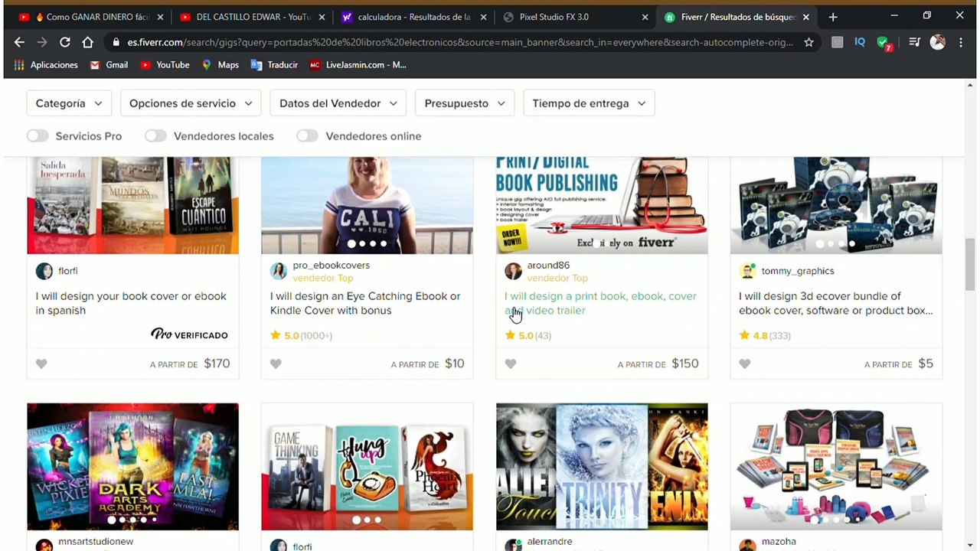
Task: Open the Presupuesto budget dropdown
Action: [x=465, y=103]
